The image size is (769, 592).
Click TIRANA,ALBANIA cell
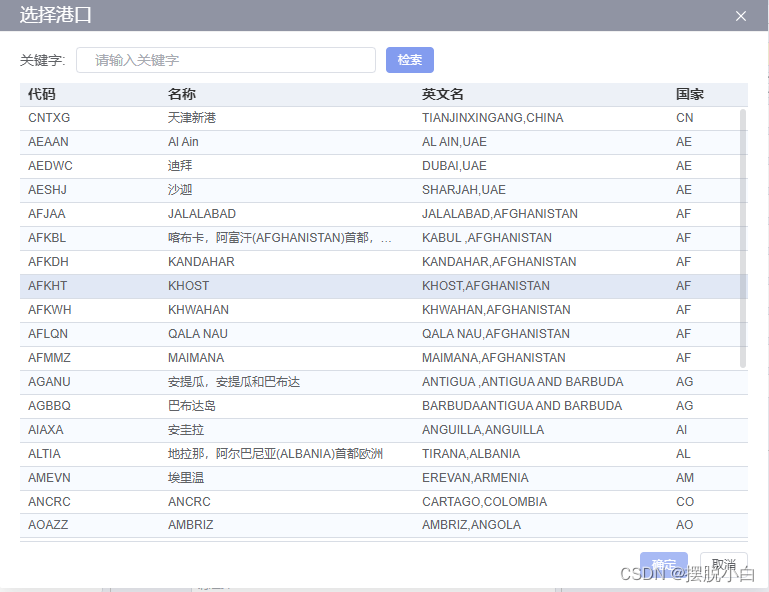471,454
